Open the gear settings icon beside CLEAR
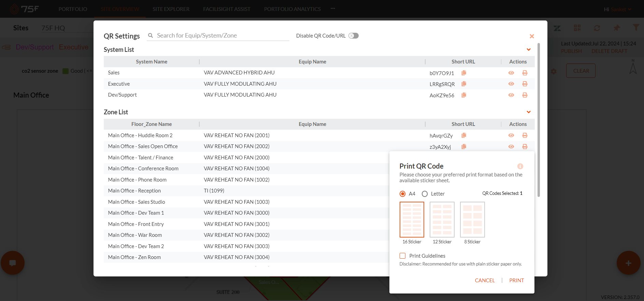The height and width of the screenshot is (301, 644). click(x=554, y=71)
